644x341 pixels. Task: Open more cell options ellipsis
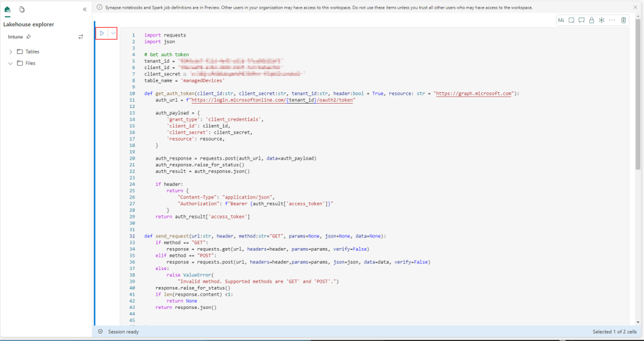(x=612, y=20)
